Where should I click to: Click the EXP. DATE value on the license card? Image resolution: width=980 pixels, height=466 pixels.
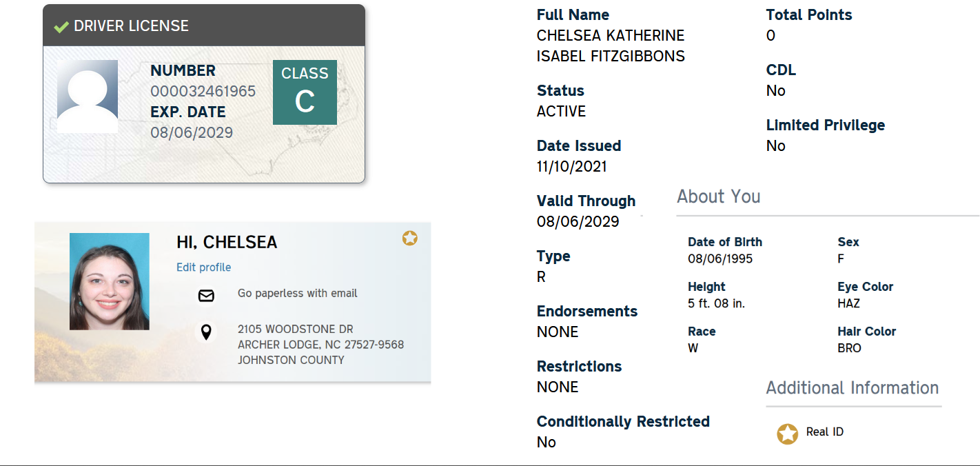(x=192, y=132)
